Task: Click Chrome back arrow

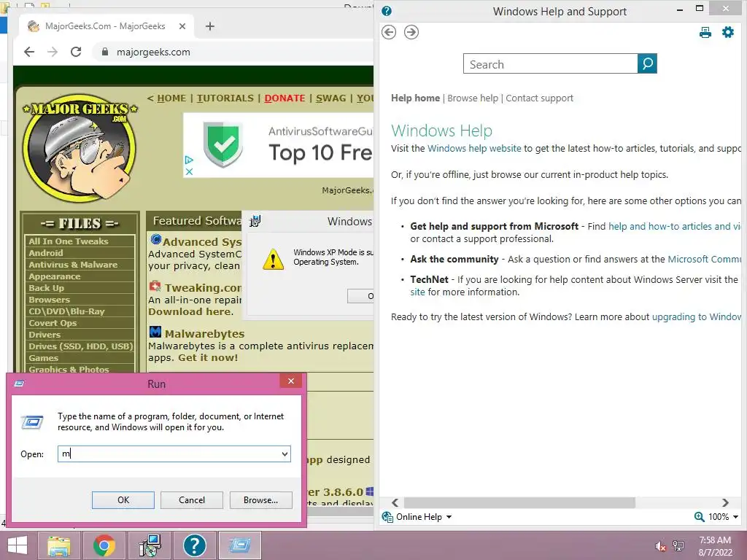Action: pyautogui.click(x=29, y=52)
